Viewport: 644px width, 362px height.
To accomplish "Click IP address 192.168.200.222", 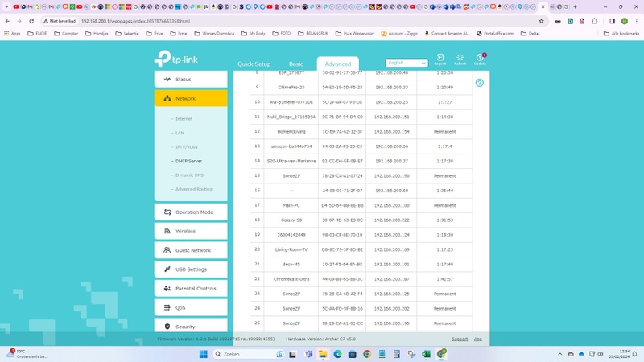I will click(x=391, y=220).
